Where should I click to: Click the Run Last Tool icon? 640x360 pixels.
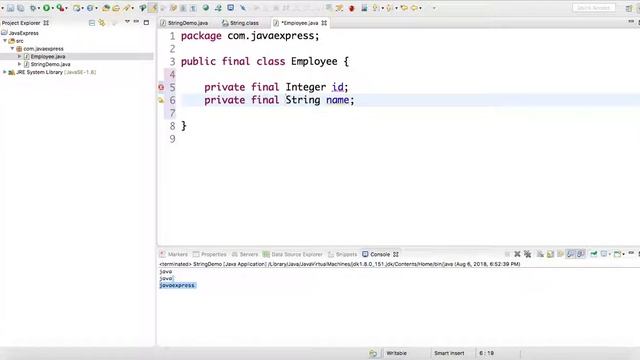[60, 8]
